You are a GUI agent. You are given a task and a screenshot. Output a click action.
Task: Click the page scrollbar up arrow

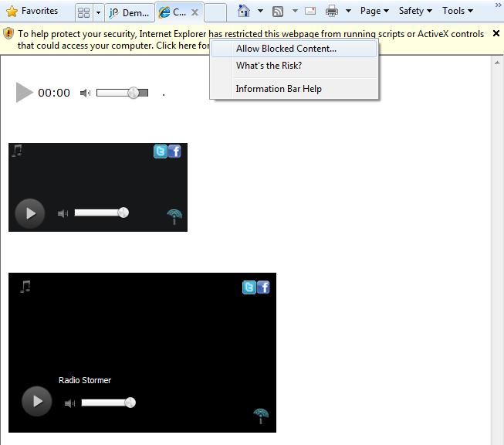click(497, 63)
